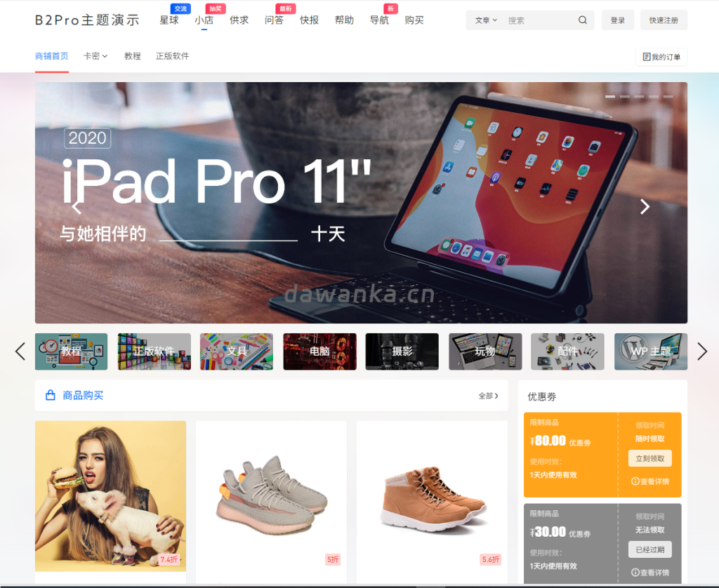
Task: Open 购买 in the top navigation
Action: [x=414, y=20]
